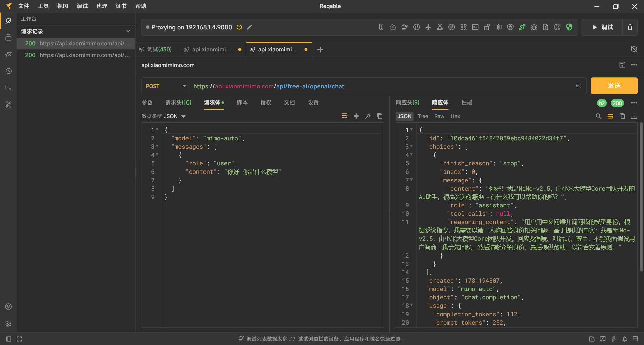Image resolution: width=644 pixels, height=345 pixels.
Task: Click the 调试 play button
Action: pos(602,27)
